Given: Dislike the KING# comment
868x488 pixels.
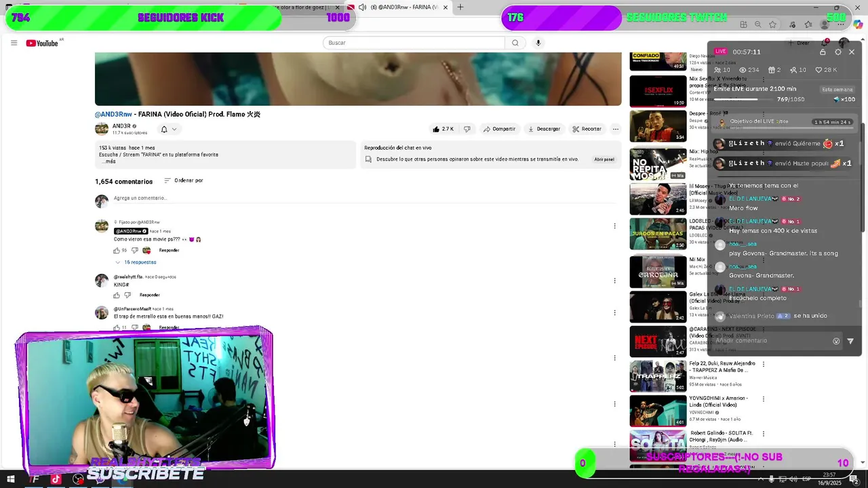Looking at the screenshot, I should click(127, 295).
